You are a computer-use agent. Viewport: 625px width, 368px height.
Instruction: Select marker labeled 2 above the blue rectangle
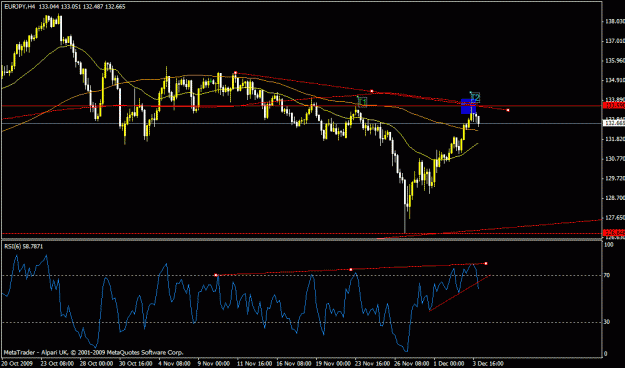[x=475, y=97]
